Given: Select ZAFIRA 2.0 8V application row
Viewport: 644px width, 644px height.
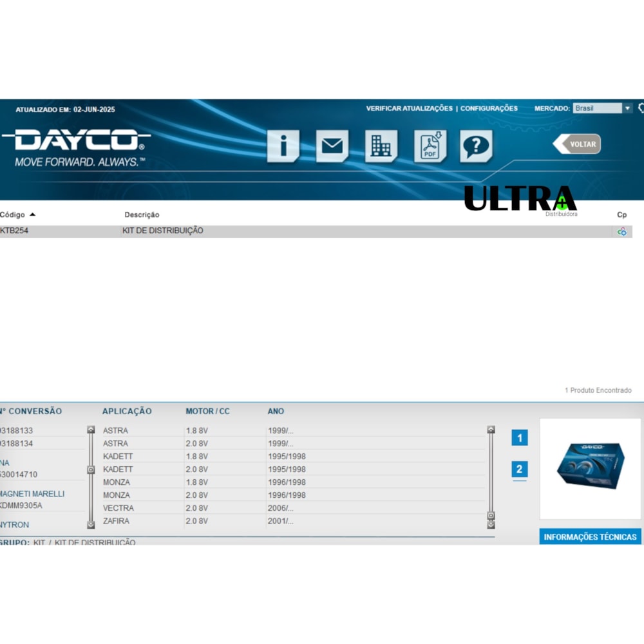Looking at the screenshot, I should tap(294, 521).
